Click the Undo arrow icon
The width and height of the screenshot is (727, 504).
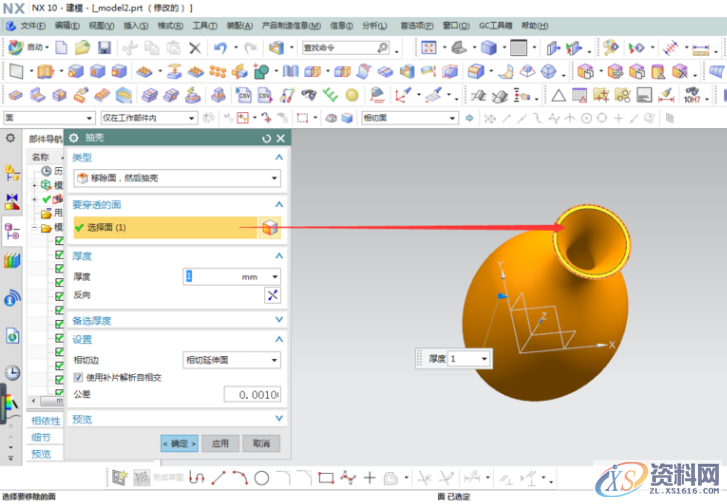point(220,47)
